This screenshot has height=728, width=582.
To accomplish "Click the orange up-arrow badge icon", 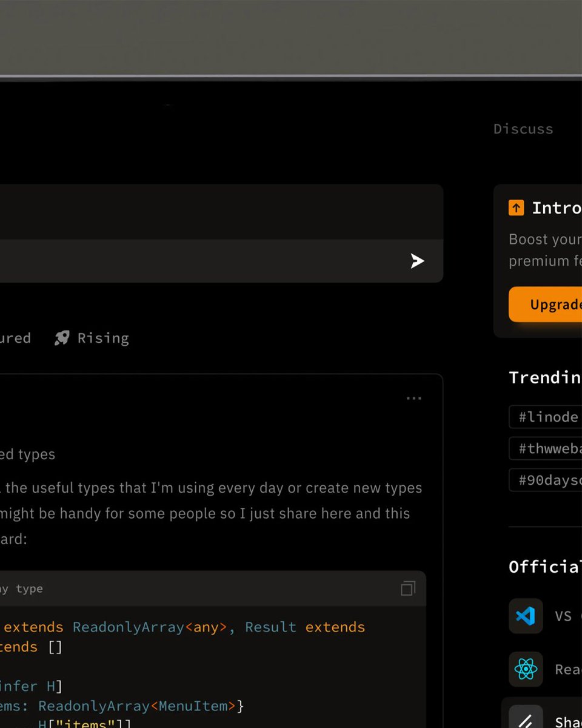I will point(516,208).
